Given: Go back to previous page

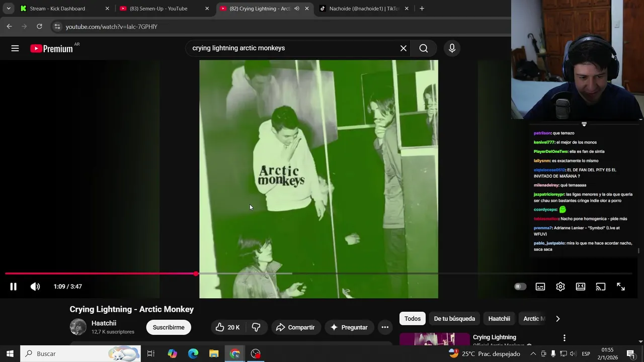Looking at the screenshot, I should click(9, 26).
